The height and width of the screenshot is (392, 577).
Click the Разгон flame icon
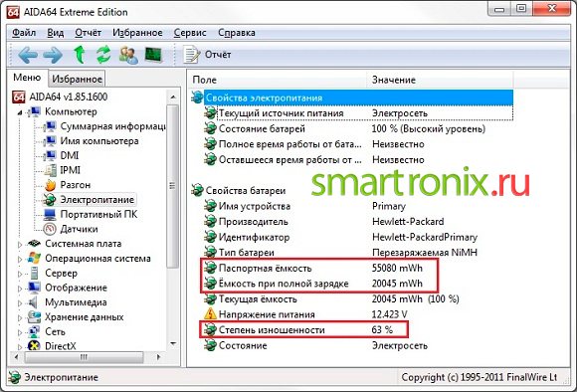tap(50, 185)
